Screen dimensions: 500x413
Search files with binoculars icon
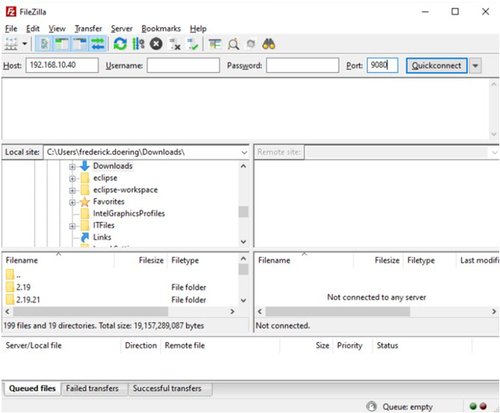(269, 44)
